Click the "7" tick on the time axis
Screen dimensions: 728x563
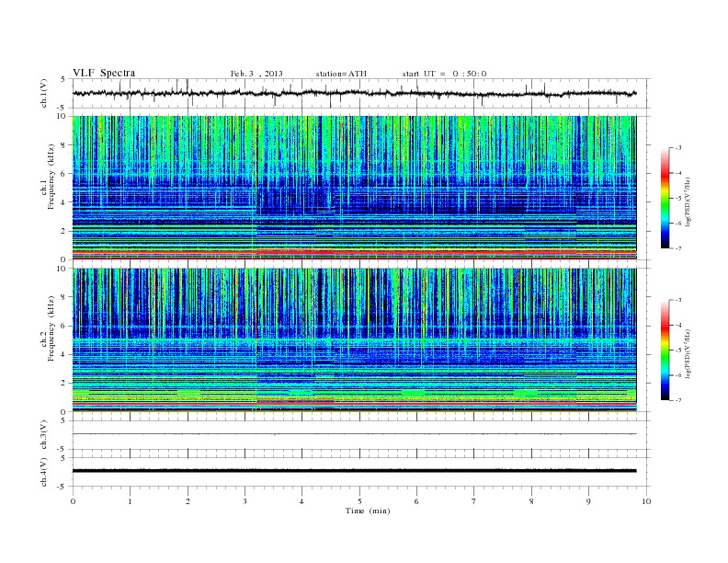[x=474, y=501]
